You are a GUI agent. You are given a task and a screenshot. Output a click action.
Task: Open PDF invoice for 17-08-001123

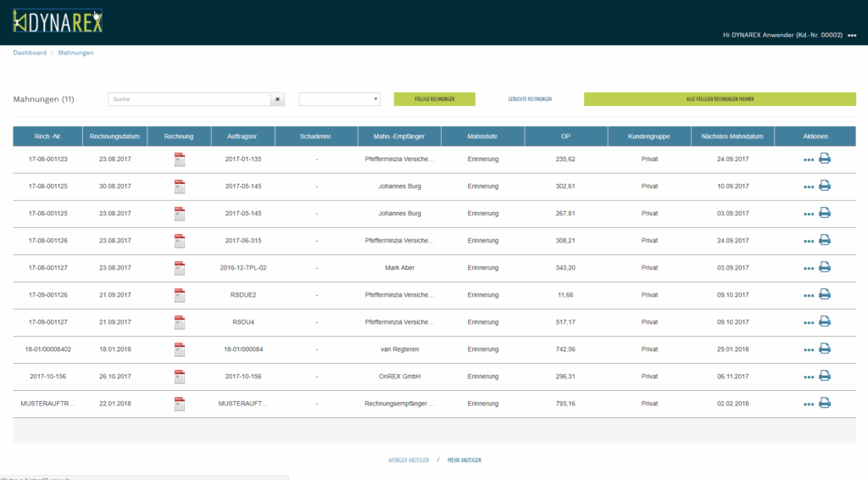179,159
